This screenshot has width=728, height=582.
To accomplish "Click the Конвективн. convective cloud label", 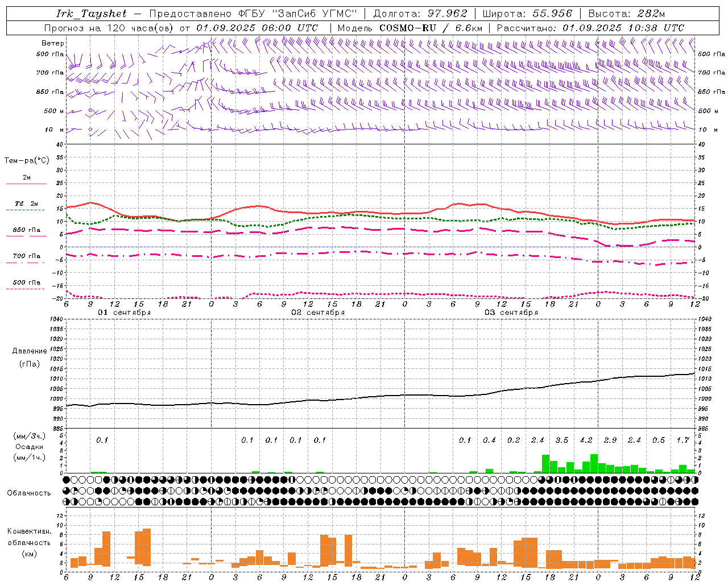I will [x=29, y=531].
